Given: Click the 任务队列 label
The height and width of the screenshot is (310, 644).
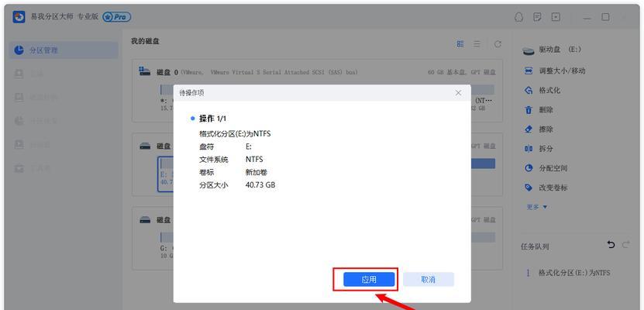Looking at the screenshot, I should (535, 246).
